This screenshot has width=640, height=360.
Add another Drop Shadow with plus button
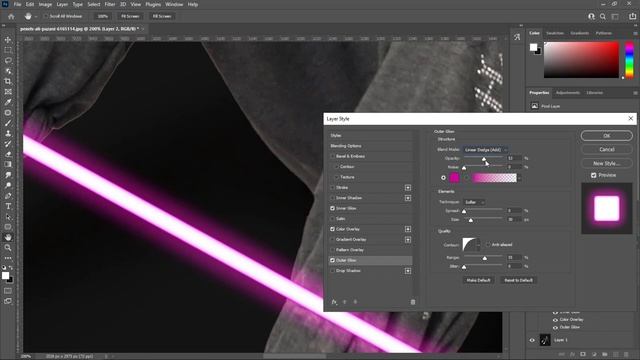tap(408, 271)
